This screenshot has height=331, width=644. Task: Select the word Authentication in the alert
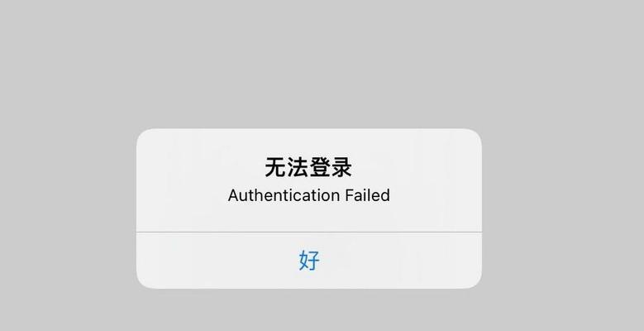coord(284,195)
